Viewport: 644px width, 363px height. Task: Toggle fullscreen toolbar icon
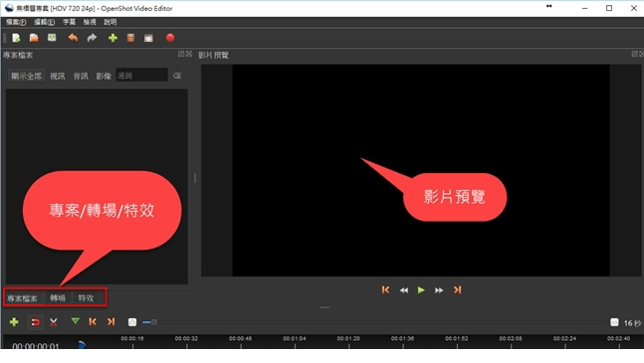click(x=148, y=38)
